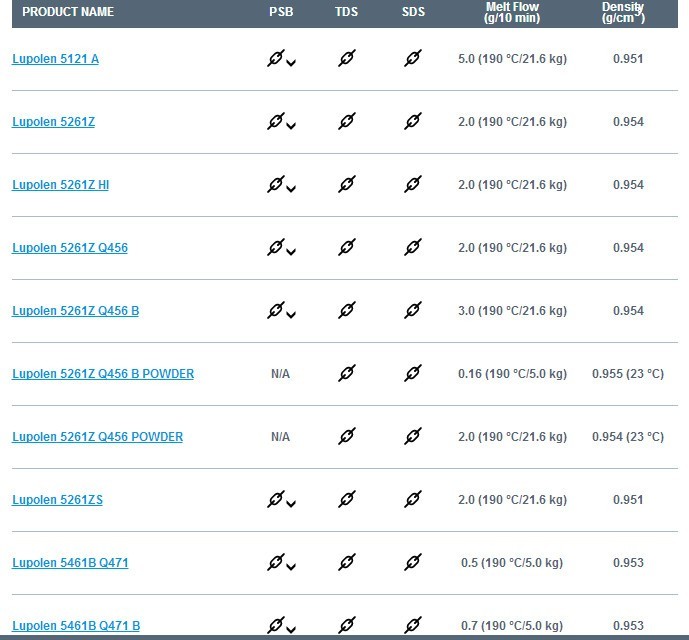689x640 pixels.
Task: Open SDS icon for Lupolen 5261Z Q456 POWDER row
Action: [413, 436]
